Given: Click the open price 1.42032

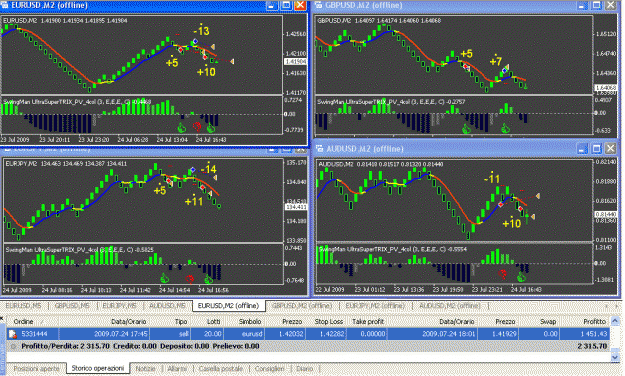Looking at the screenshot, I should 291,334.
